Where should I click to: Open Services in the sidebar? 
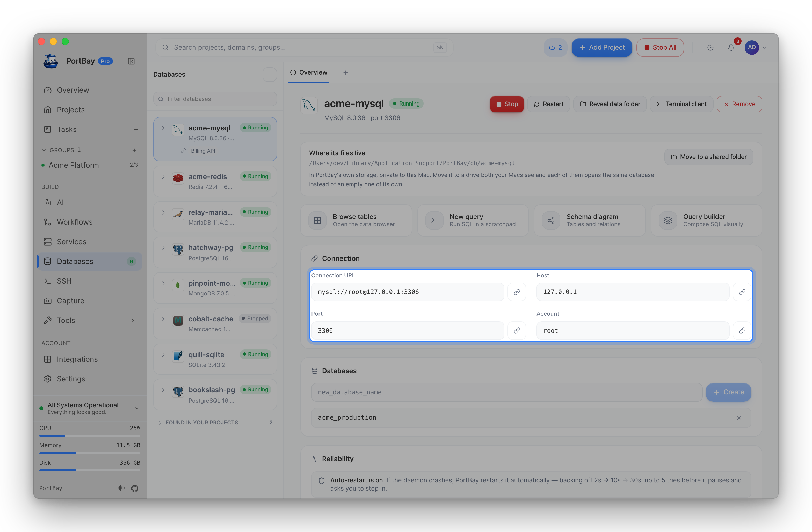(90, 241)
